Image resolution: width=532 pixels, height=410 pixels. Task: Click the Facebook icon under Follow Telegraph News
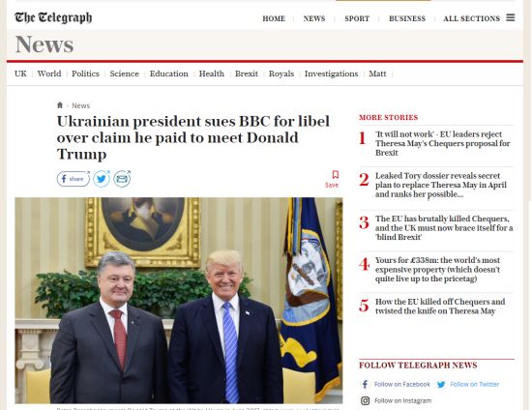(x=365, y=384)
